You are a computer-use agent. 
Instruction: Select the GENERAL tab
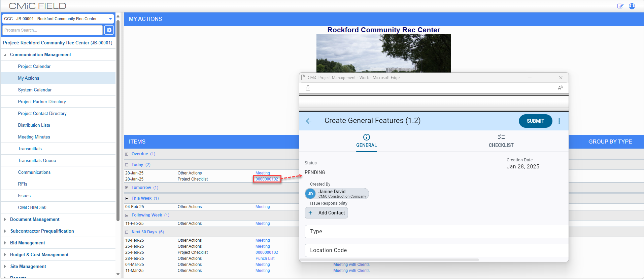[366, 141]
